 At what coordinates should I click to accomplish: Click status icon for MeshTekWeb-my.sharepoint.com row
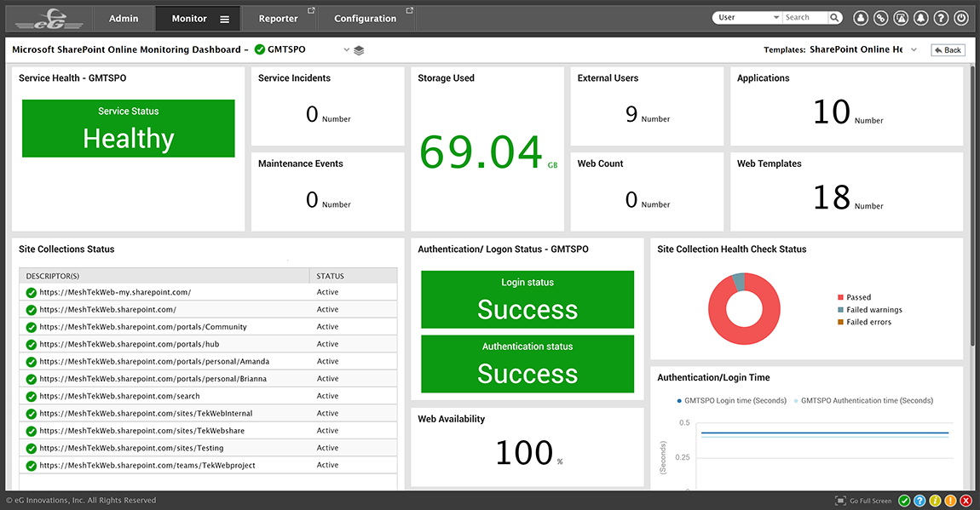31,293
